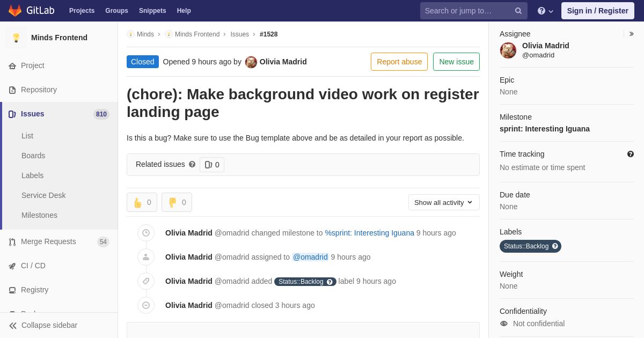Click Olivia Madrid name in assignee panel
The height and width of the screenshot is (338, 644).
[x=546, y=46]
